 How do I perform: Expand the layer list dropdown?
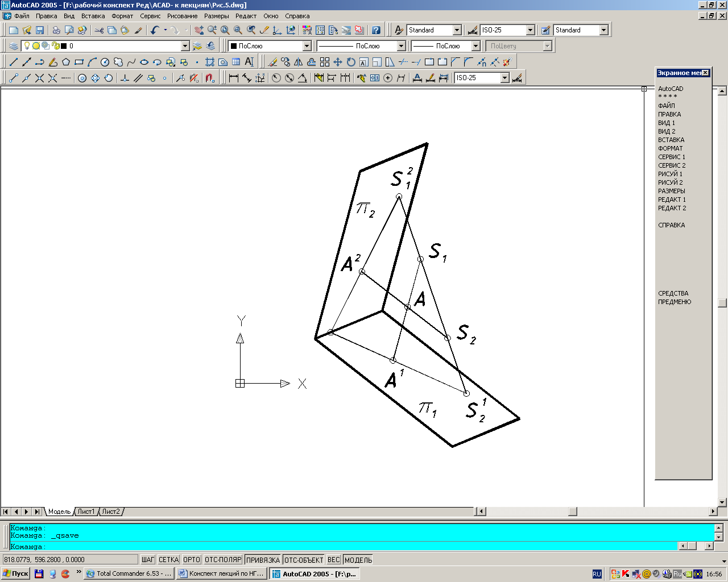click(185, 46)
